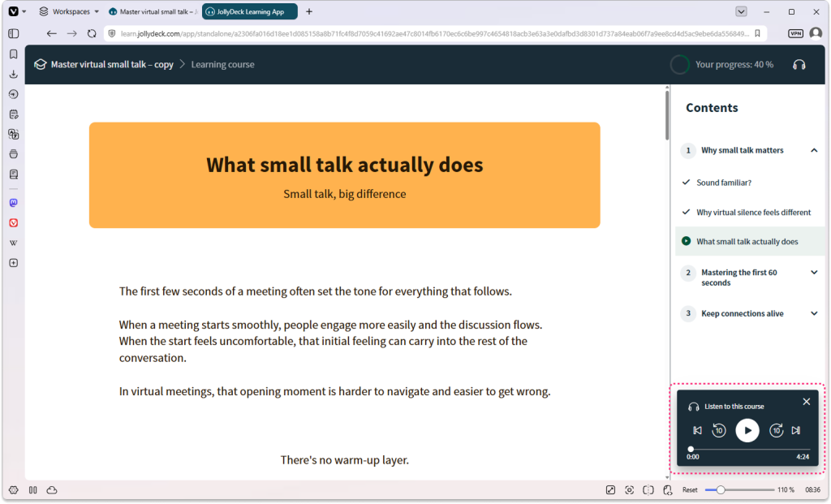Skip forward audio by 10 seconds
The width and height of the screenshot is (831, 504).
(x=776, y=430)
